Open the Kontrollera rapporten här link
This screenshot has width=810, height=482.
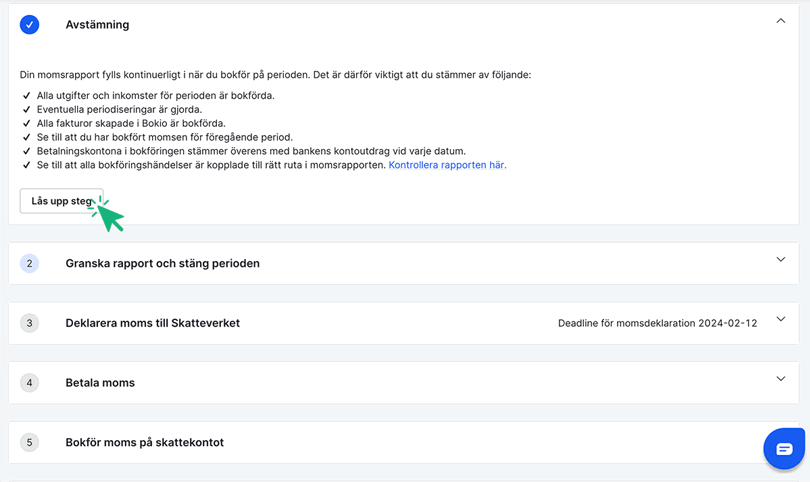pos(447,165)
